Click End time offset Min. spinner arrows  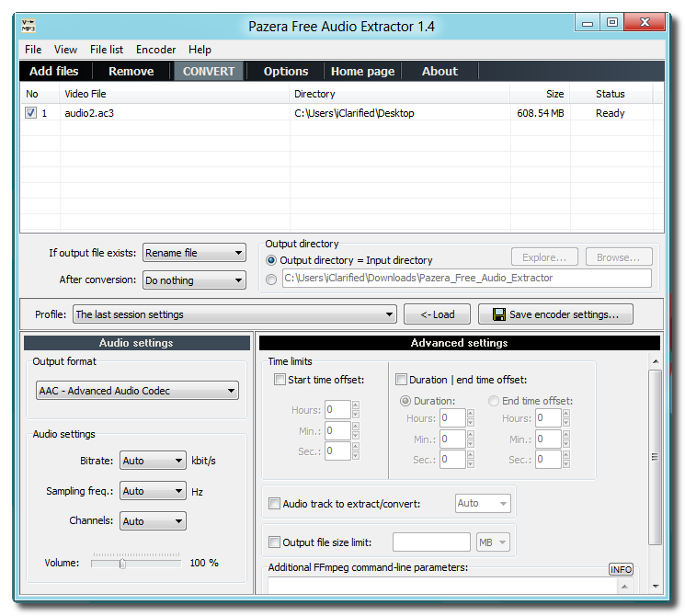(566, 439)
